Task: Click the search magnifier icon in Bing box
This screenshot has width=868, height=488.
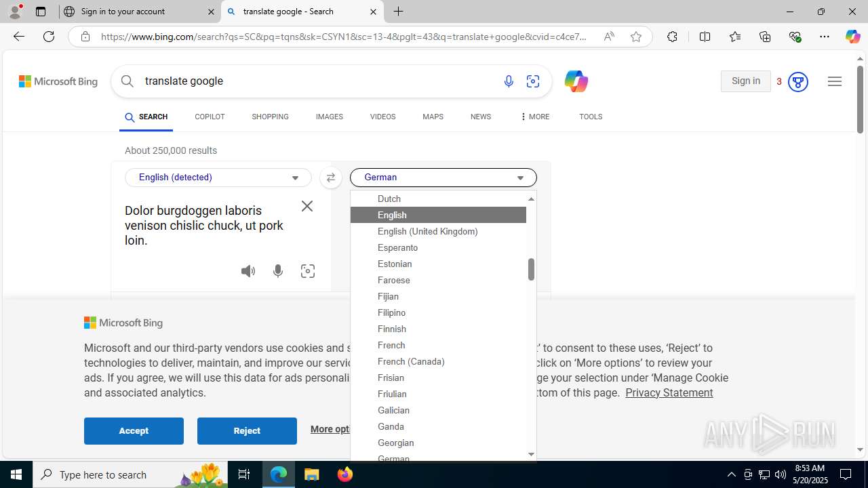Action: pos(127,81)
